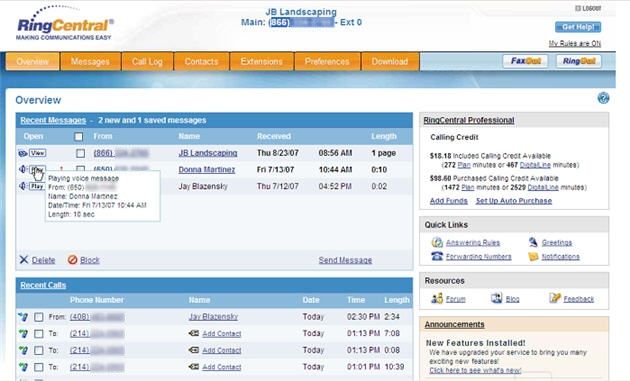Click the red Block icon
Viewport: 630px width, 381px height.
pos(72,260)
